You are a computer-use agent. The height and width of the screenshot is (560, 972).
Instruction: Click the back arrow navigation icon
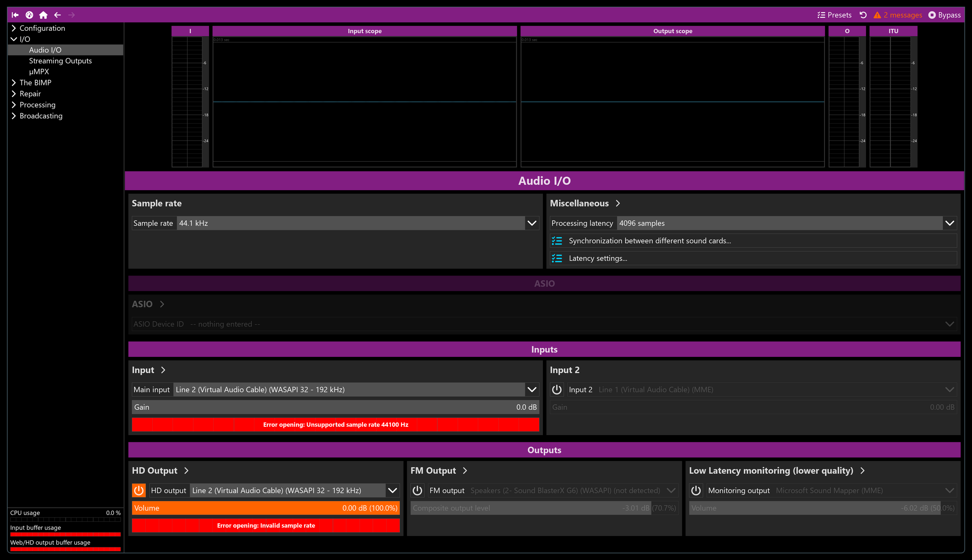click(x=58, y=15)
